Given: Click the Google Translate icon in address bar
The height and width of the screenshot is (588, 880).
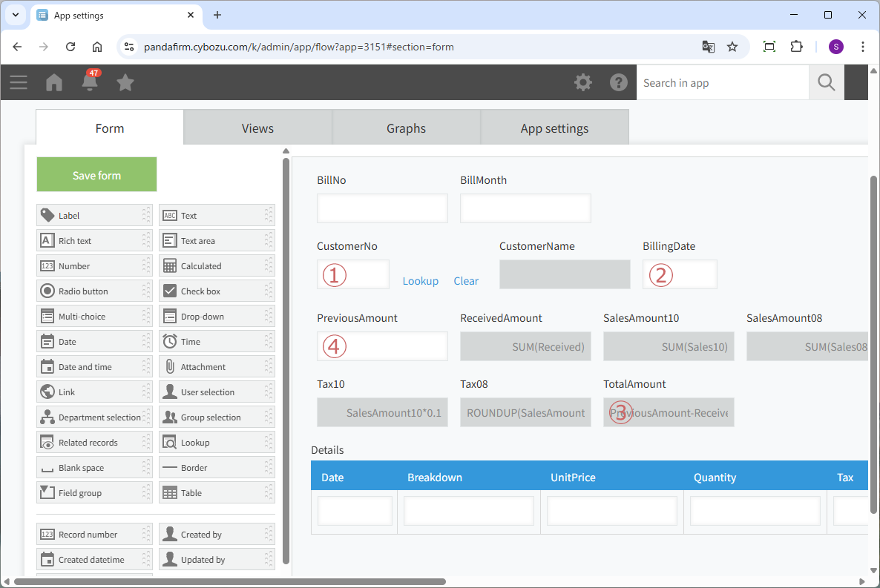Looking at the screenshot, I should 709,47.
